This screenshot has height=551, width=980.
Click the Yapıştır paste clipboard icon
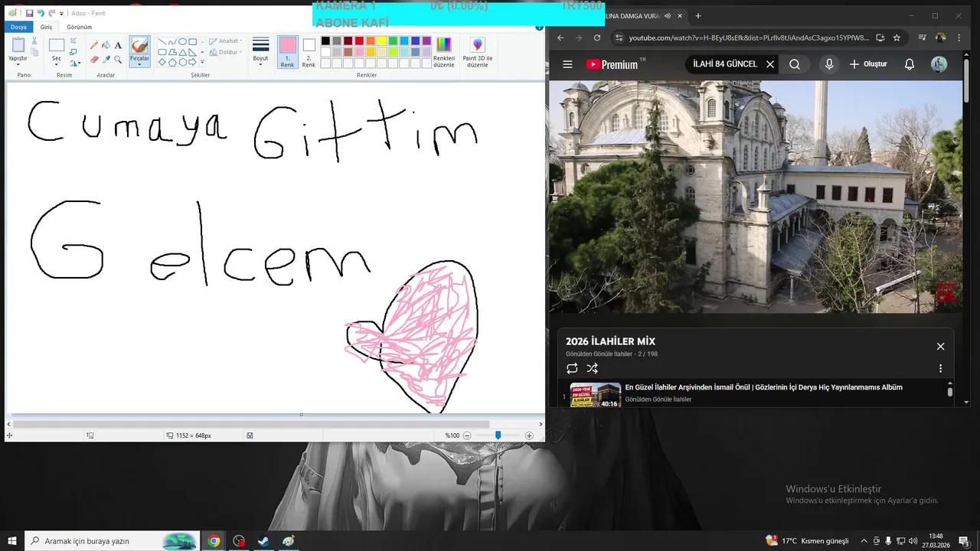point(18,44)
